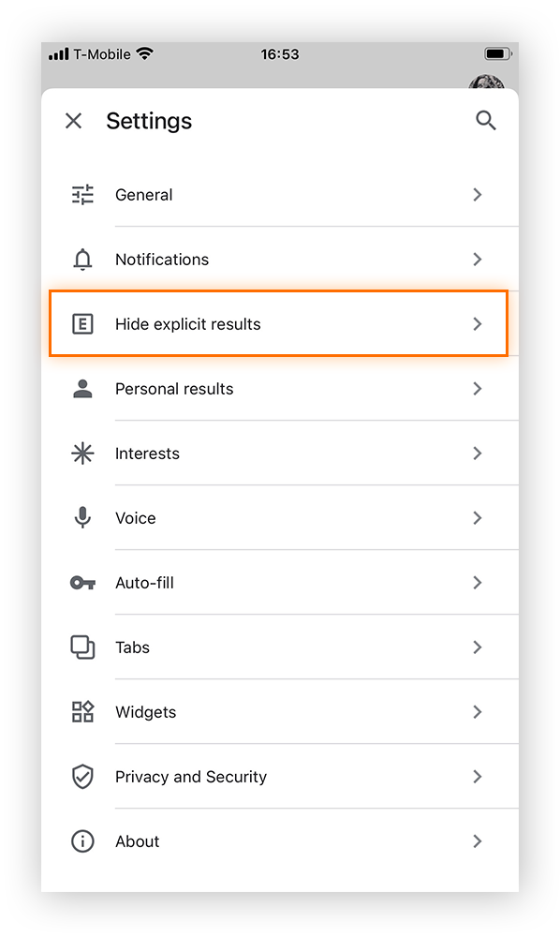560x937 pixels.
Task: Select the General settings sliders icon
Action: 82,194
